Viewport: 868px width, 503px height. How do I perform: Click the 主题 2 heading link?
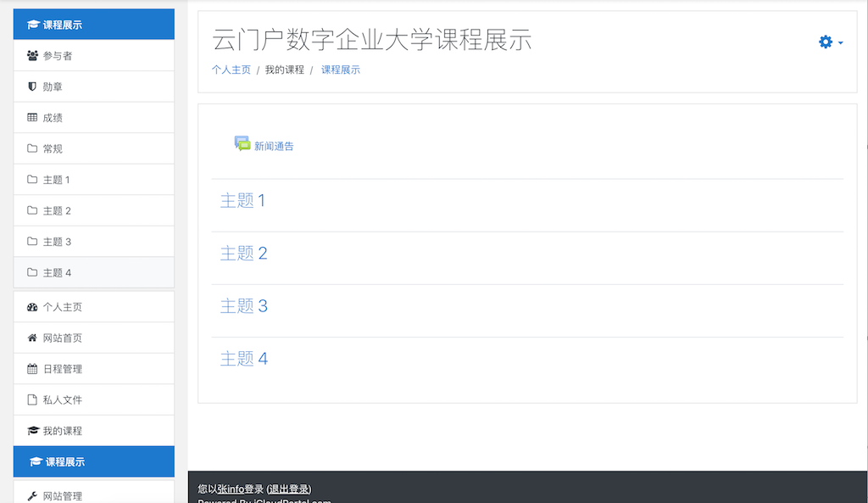[243, 254]
